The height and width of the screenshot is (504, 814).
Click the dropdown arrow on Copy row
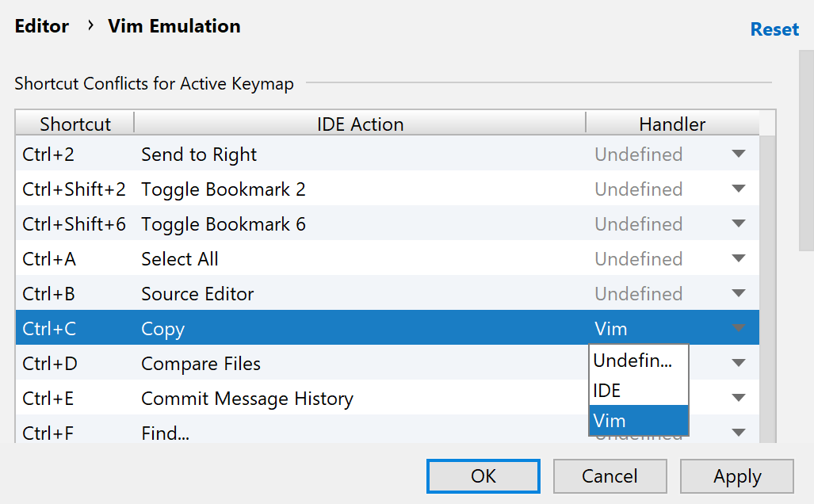tap(739, 329)
